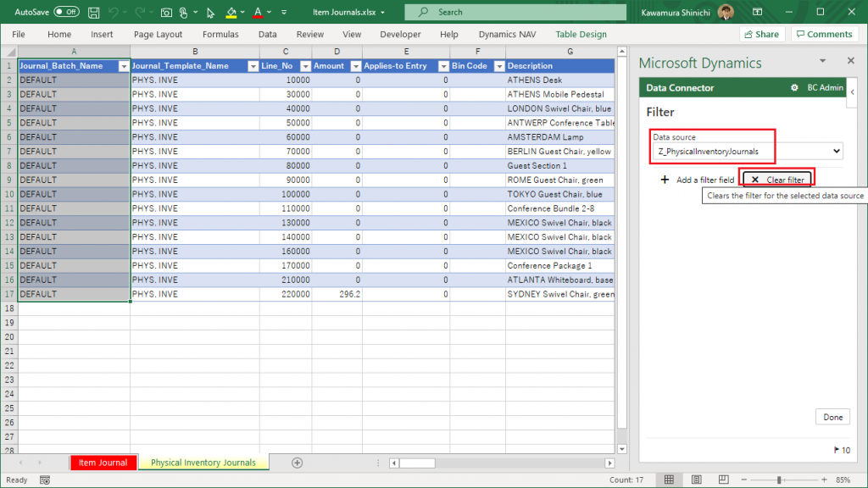Click the Comments button
Viewport: 868px width, 488px height.
coord(824,34)
